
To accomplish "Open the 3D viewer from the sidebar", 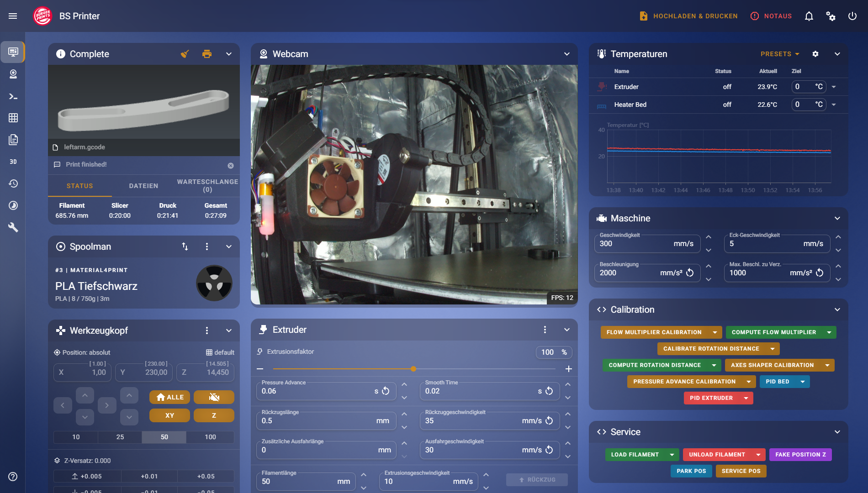I will (x=13, y=161).
